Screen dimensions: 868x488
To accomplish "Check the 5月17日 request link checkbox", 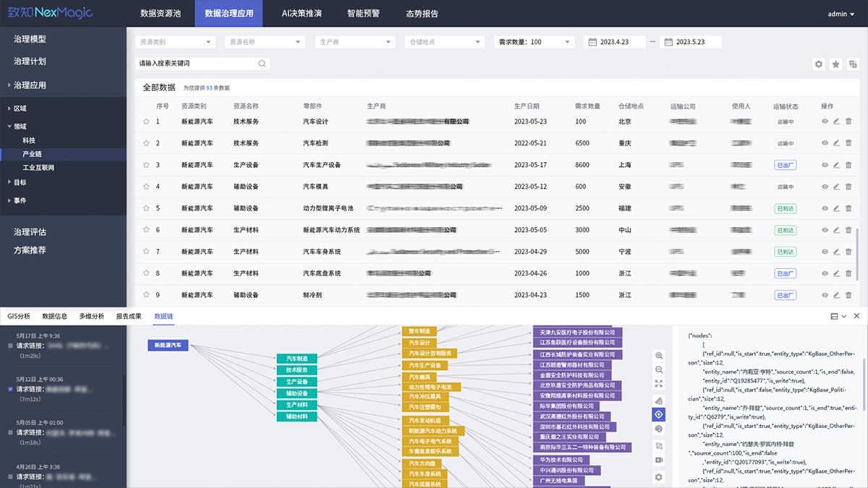I will pos(9,346).
